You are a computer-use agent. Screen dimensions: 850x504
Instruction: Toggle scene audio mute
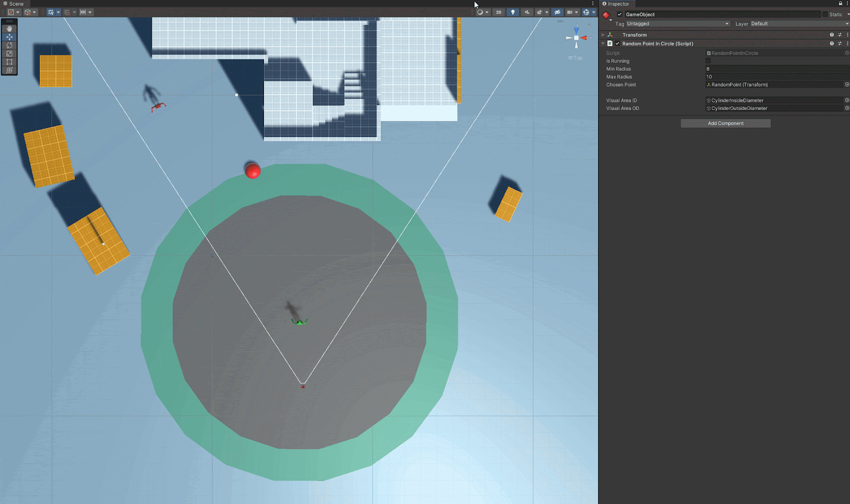tap(527, 12)
